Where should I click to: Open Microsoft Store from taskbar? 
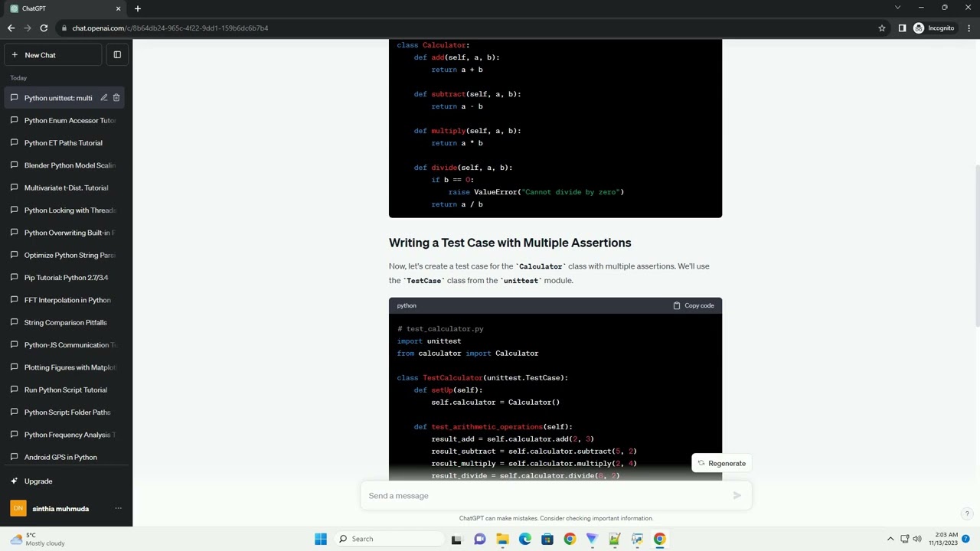547,539
